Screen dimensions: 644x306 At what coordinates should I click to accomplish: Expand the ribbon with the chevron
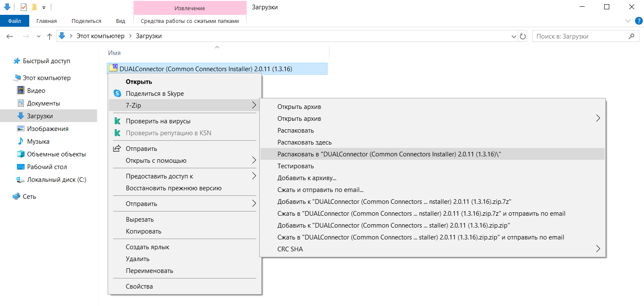(x=628, y=21)
